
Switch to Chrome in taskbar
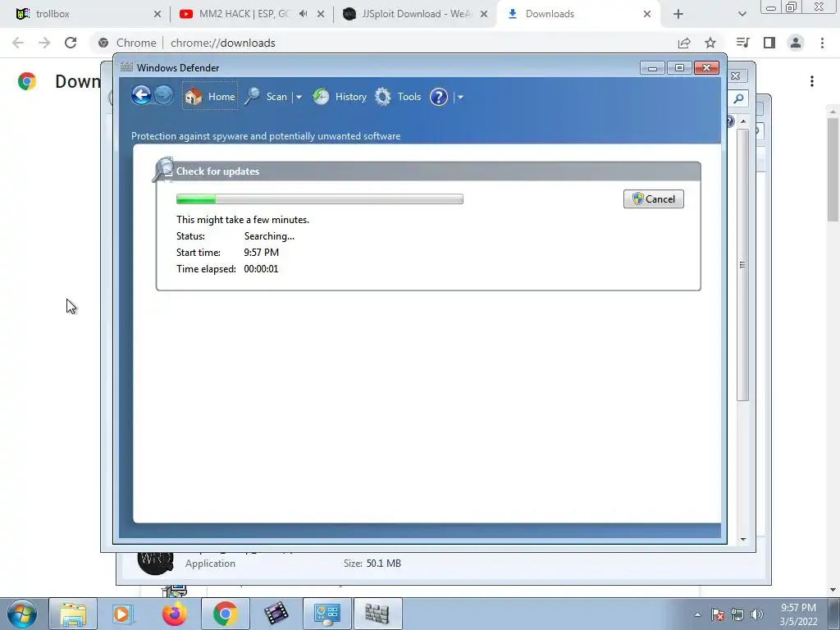225,614
